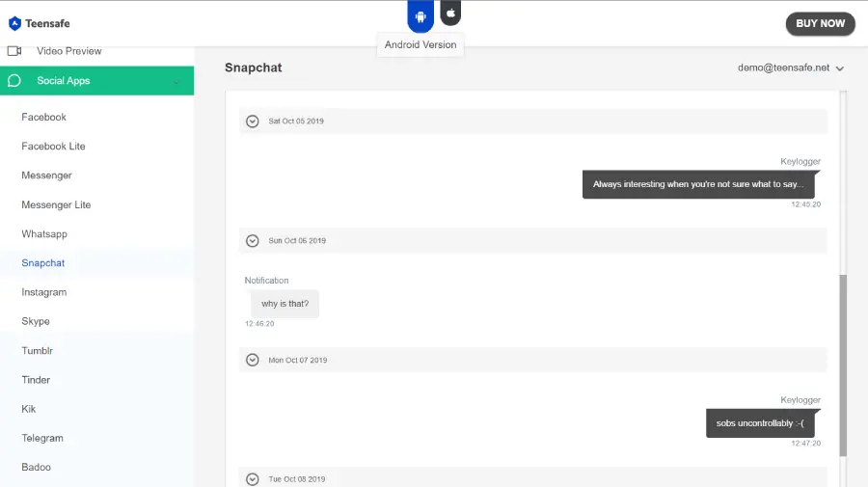Select Messenger Lite from the list

coord(56,204)
